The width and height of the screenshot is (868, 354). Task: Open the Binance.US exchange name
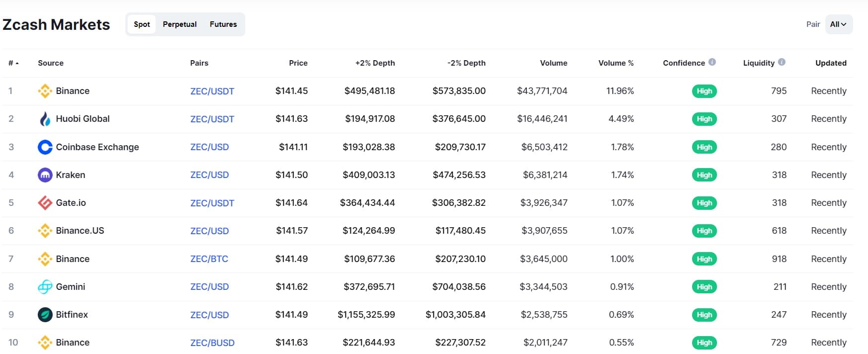(x=80, y=231)
